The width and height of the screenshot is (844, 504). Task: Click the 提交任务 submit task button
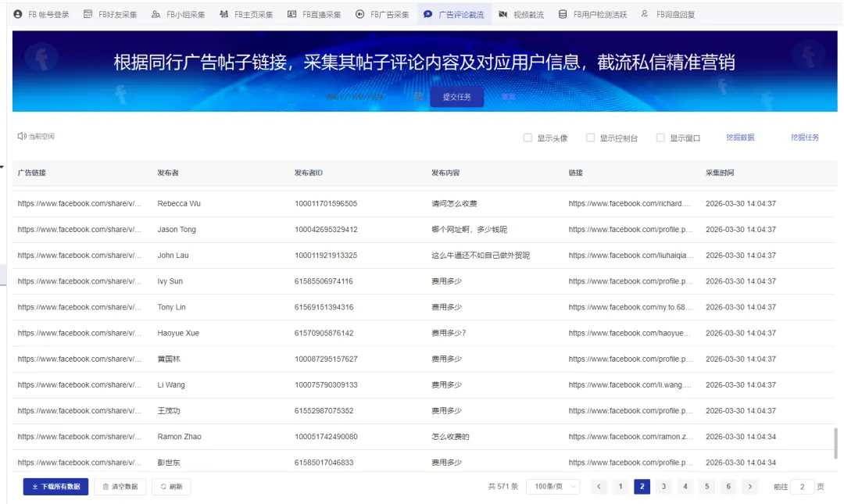(457, 98)
